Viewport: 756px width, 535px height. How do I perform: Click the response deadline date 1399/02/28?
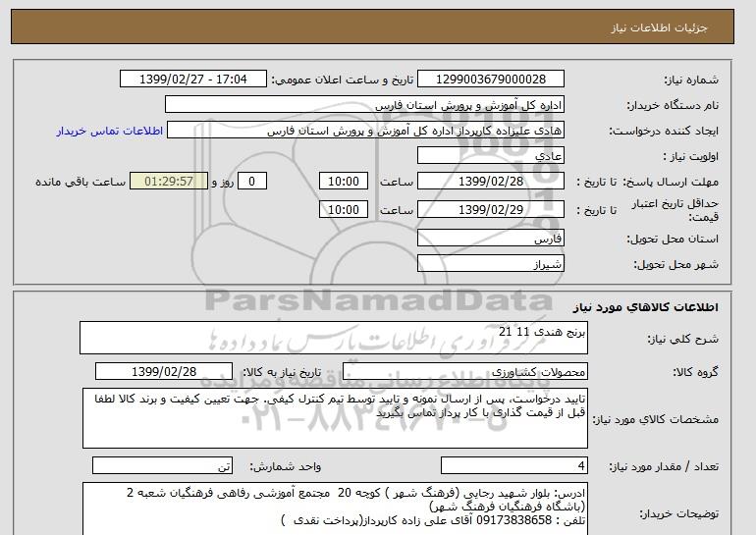[490, 182]
